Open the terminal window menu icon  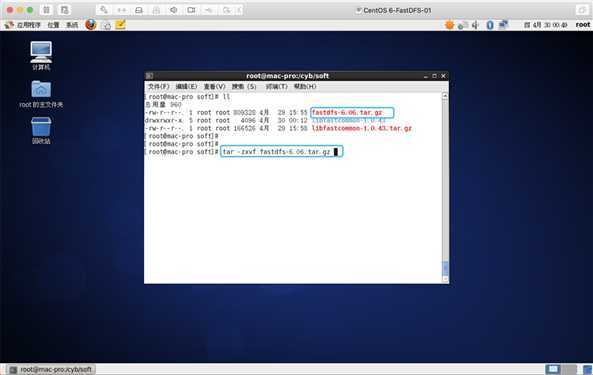(150, 76)
